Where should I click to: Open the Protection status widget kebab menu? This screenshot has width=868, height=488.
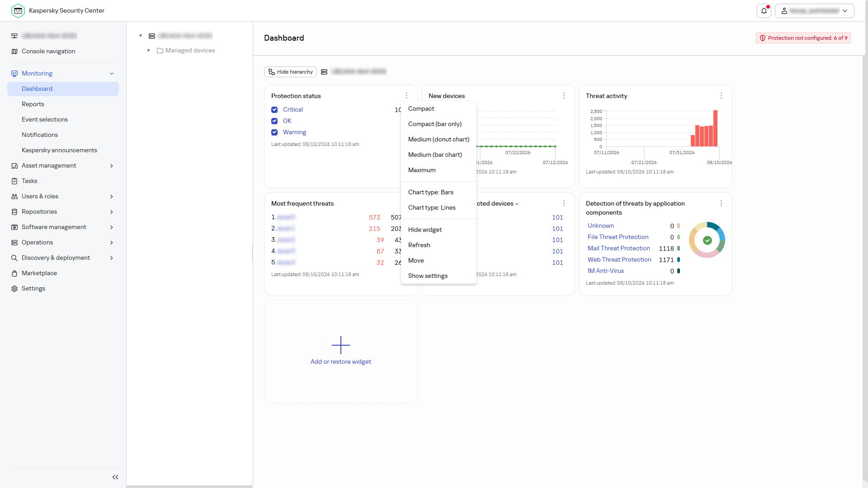tap(406, 96)
